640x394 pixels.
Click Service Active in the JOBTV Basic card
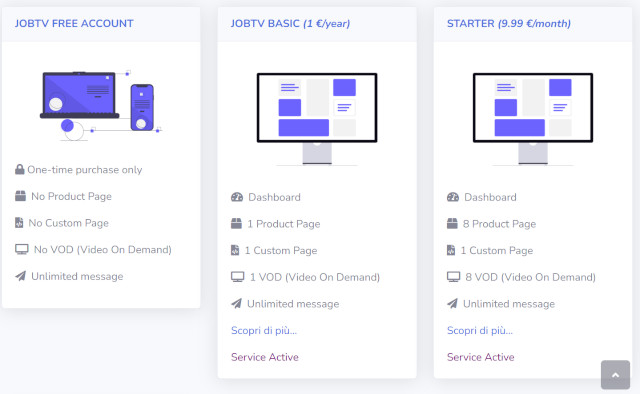pos(265,357)
